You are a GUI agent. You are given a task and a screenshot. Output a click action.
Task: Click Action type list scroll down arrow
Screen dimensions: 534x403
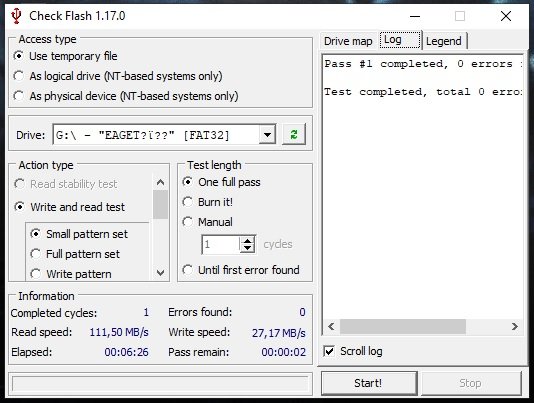coord(160,273)
